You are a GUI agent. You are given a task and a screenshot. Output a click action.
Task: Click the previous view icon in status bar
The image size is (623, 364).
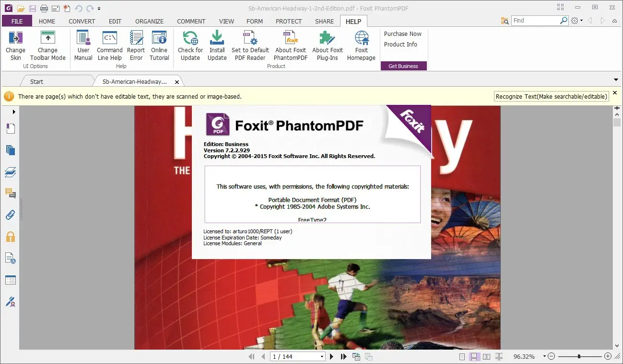356,357
